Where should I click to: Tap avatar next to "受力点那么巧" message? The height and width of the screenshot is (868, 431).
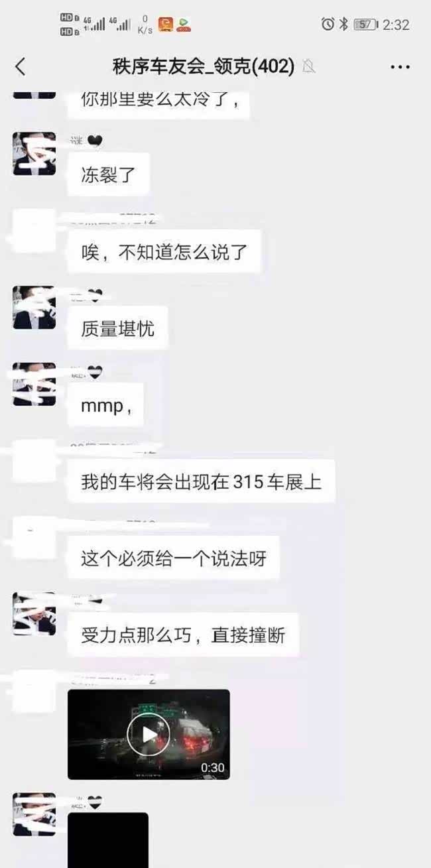click(x=34, y=613)
